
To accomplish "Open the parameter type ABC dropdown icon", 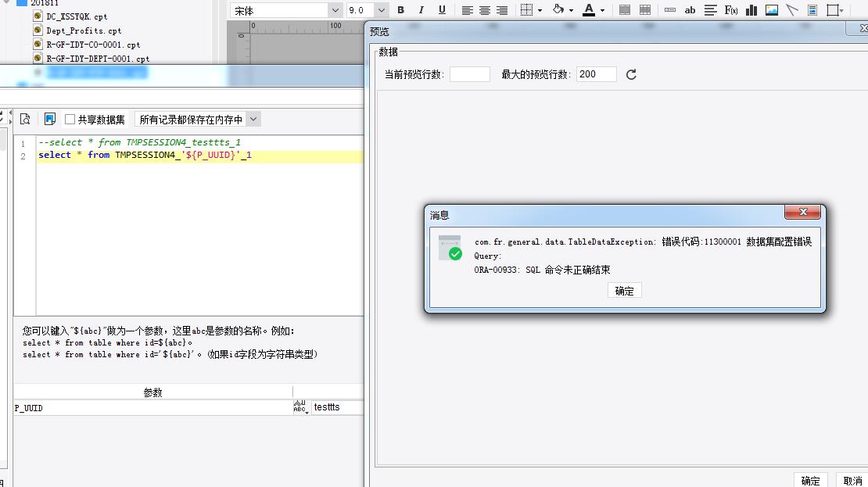I will (x=300, y=407).
